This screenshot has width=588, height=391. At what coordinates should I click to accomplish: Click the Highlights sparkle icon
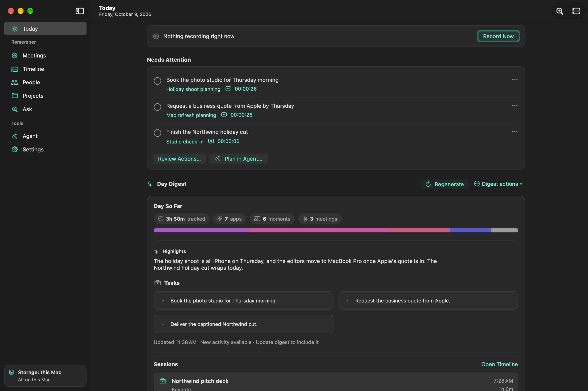pos(156,251)
